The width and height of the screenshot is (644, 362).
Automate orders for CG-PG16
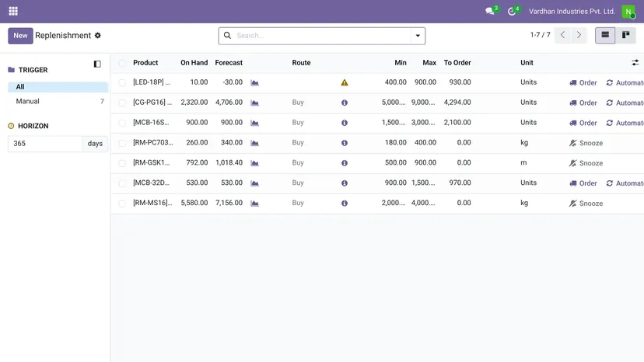(x=625, y=103)
